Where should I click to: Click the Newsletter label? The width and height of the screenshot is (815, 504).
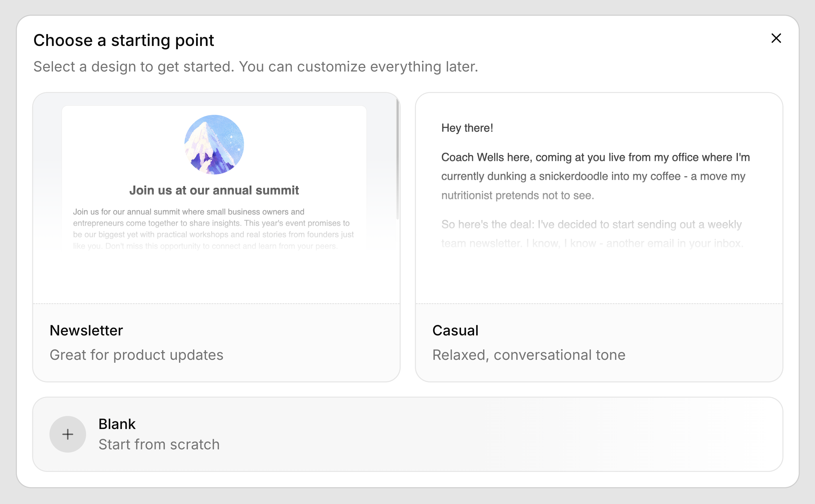tap(86, 330)
